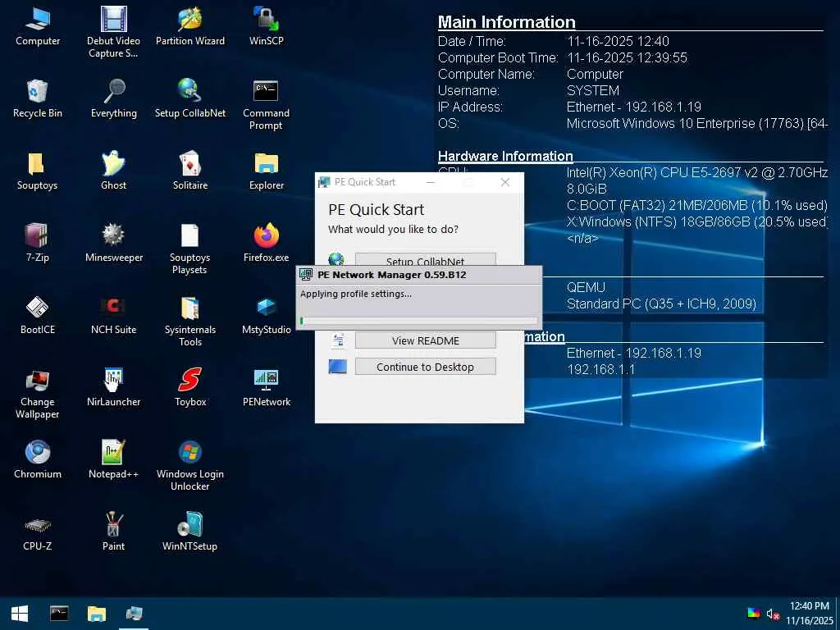Select Setup CollabNet desktop icon
Screen dimensions: 840x630
point(190,98)
